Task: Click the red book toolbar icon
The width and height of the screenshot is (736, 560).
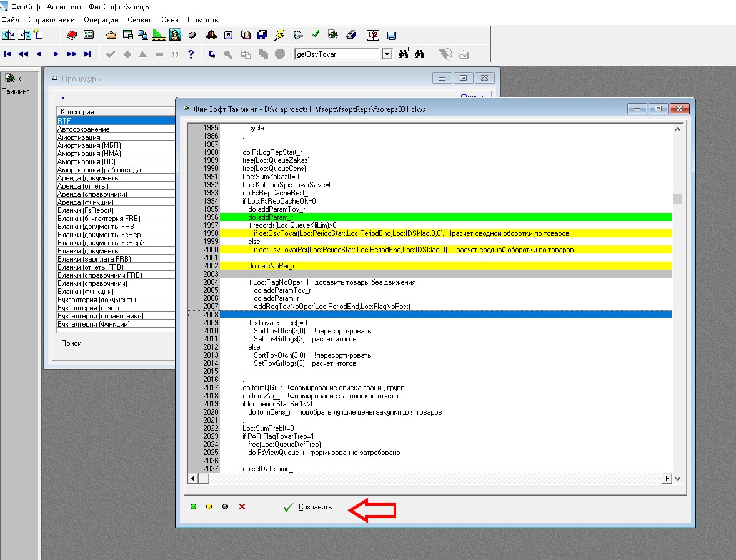Action: (x=71, y=35)
